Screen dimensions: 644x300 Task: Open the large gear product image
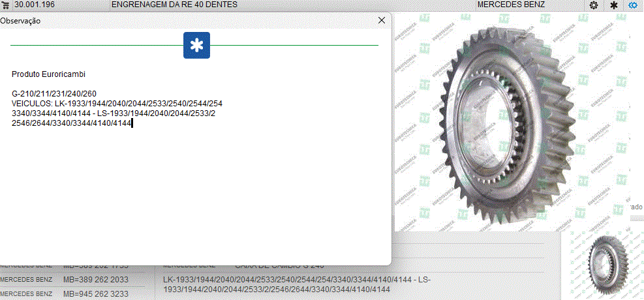(x=509, y=124)
